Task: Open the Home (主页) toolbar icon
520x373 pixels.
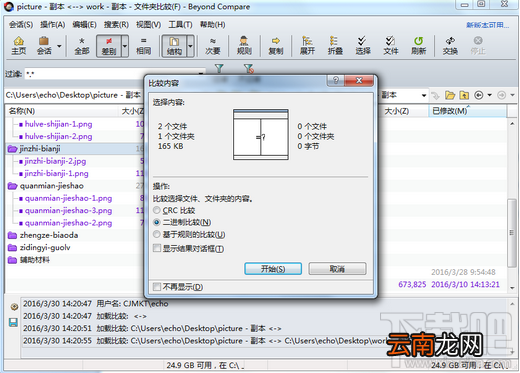Action: tap(19, 45)
